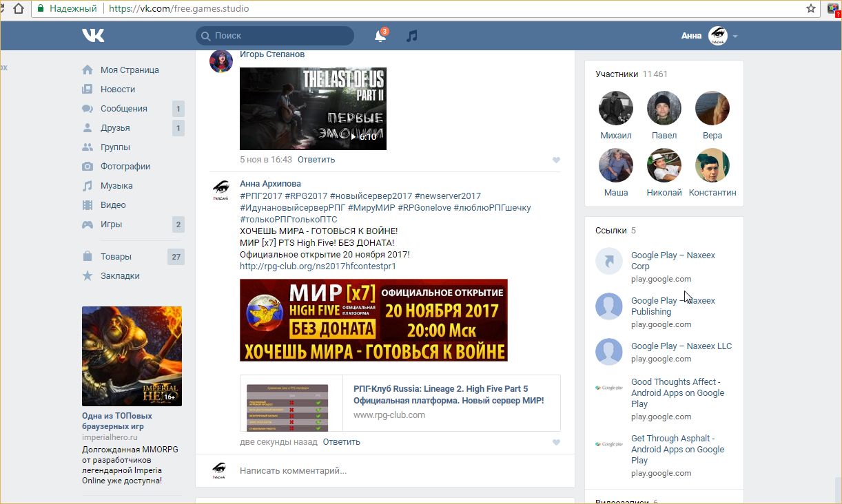
Task: Like Анна Архипова's comment with heart
Action: 556,443
